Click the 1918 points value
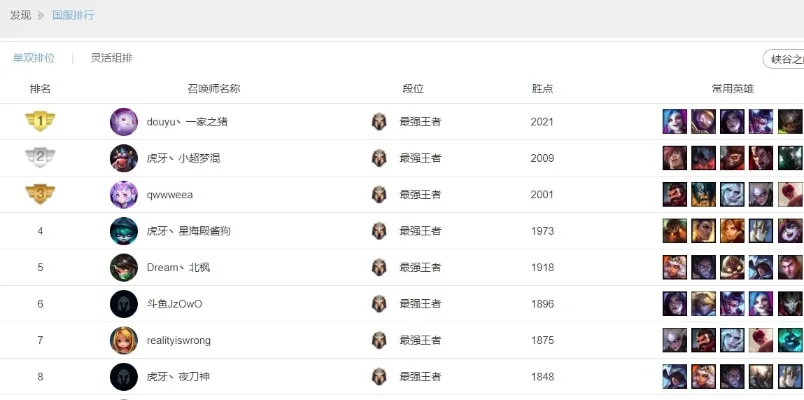Viewport: 804px width, 400px height. click(542, 268)
